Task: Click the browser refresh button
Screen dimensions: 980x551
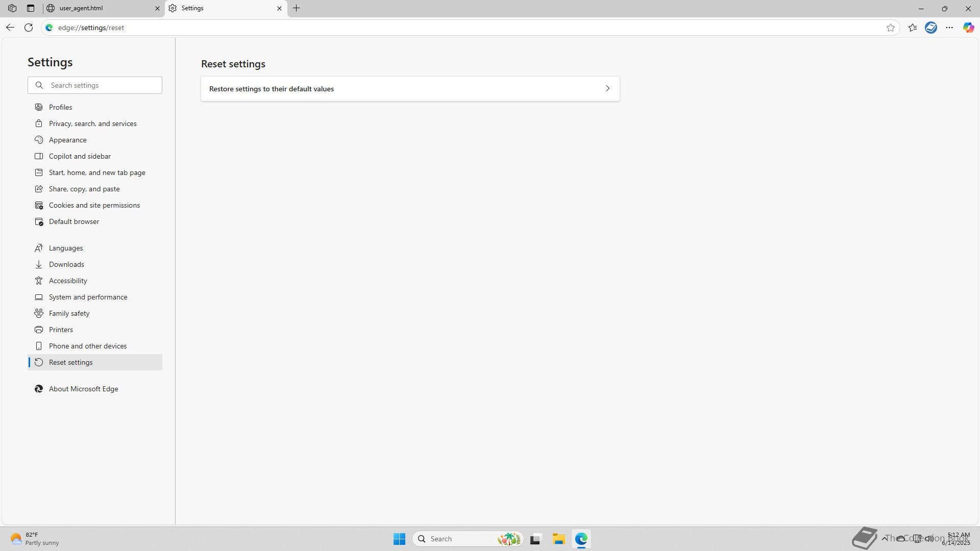Action: click(x=29, y=28)
